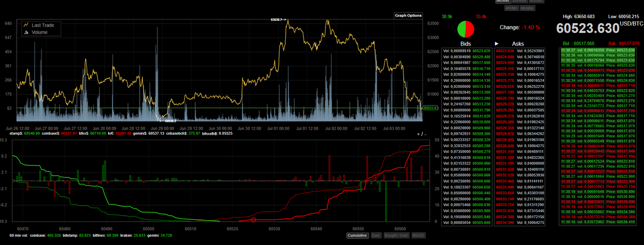Enable the Cumulative depth view
The height and width of the screenshot is (245, 644).
[357, 235]
